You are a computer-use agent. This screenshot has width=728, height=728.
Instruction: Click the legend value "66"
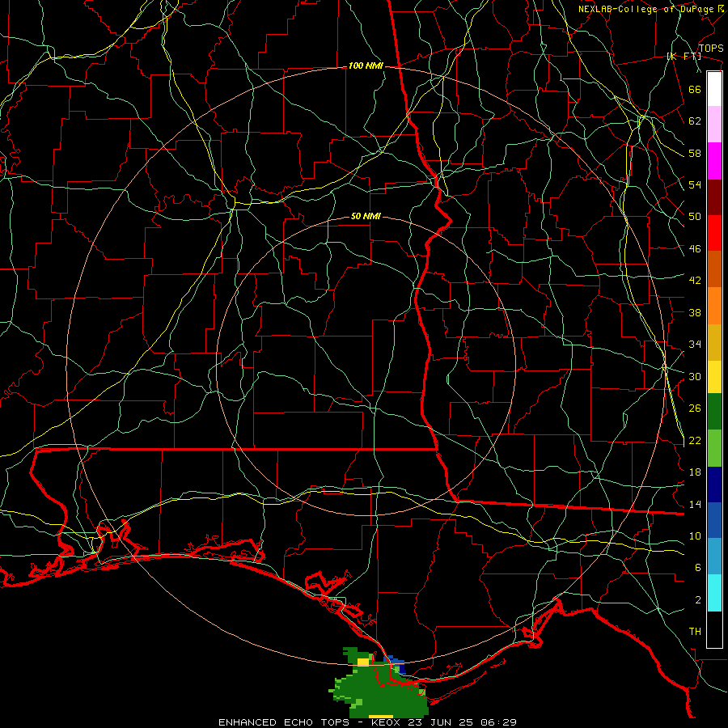(x=695, y=90)
